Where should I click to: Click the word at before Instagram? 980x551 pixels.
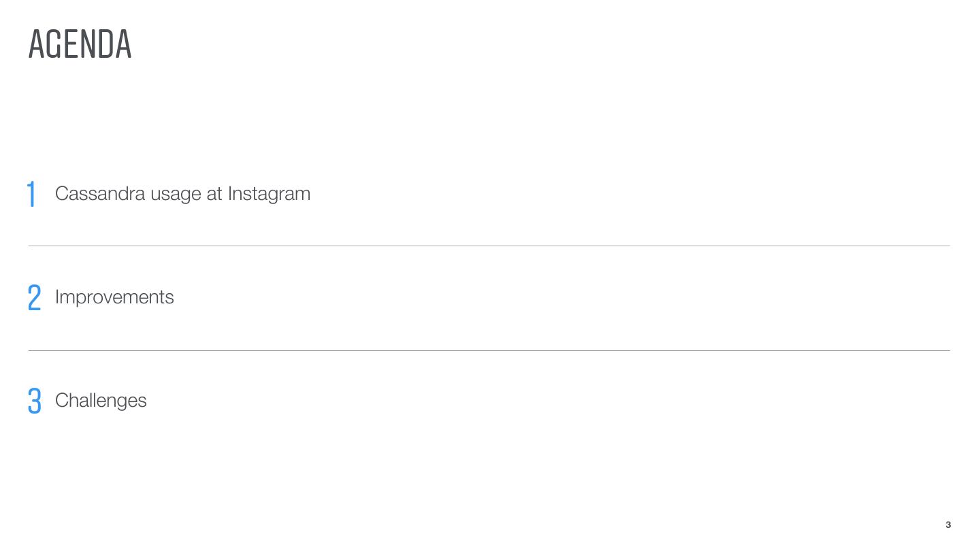pos(214,194)
